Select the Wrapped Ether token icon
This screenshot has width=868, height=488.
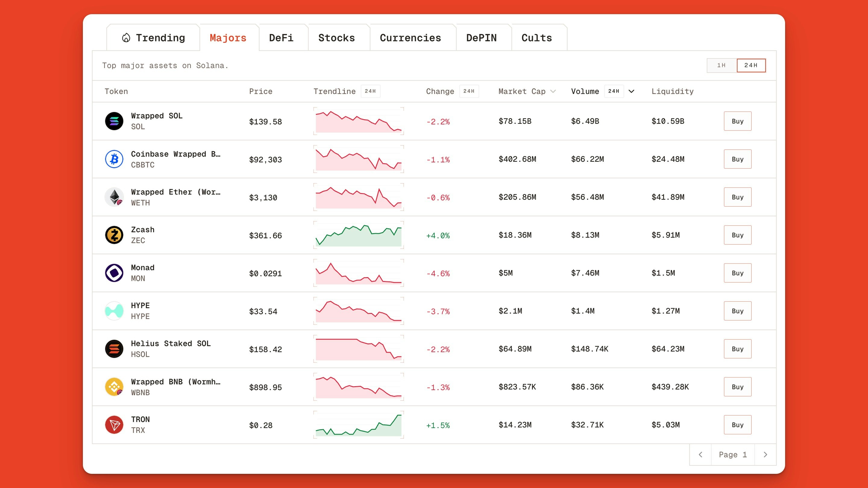tap(114, 197)
